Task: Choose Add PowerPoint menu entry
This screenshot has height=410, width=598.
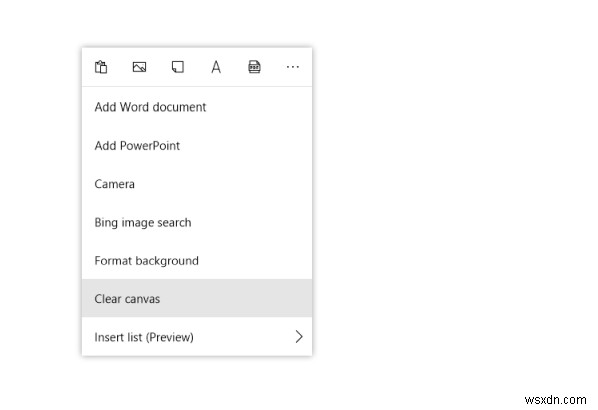Action: [x=197, y=145]
